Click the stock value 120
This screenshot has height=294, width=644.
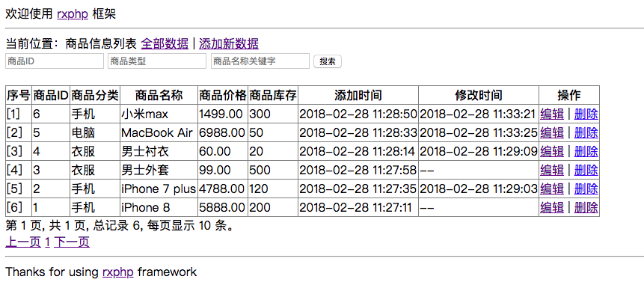[x=273, y=189]
